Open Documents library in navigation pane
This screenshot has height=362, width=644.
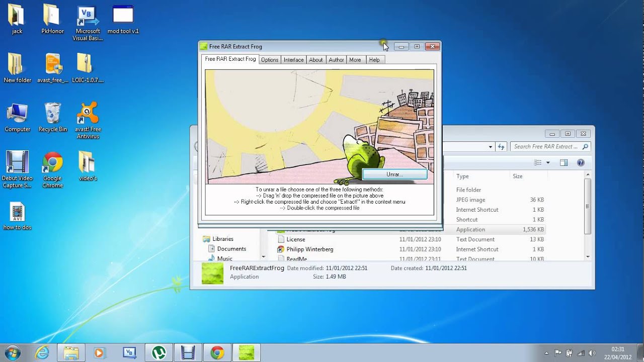point(231,249)
